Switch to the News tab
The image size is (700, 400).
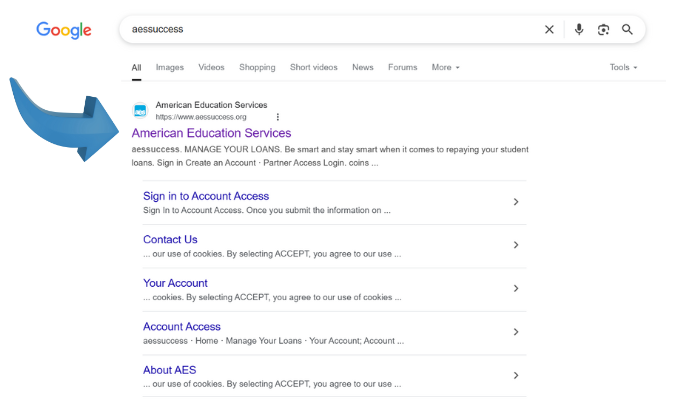[x=362, y=67]
